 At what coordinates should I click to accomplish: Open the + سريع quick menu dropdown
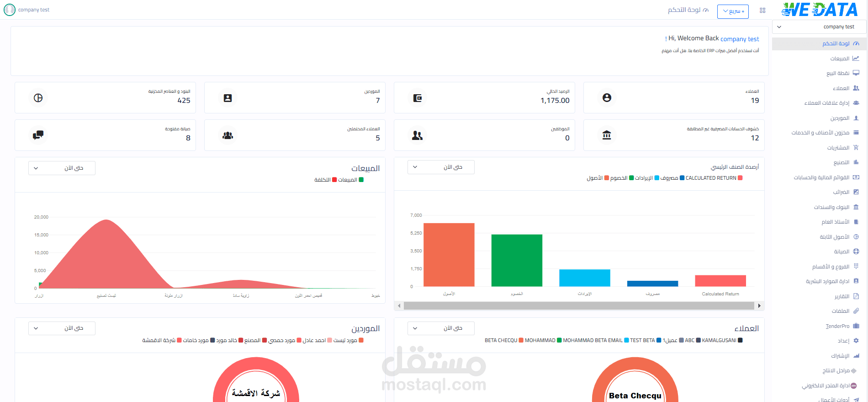click(733, 11)
